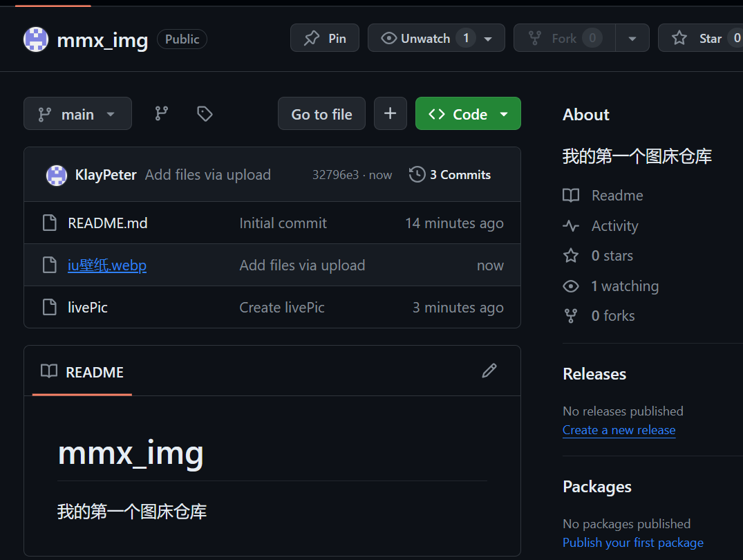Open latest commit message 'Add files via upload'
743x560 pixels.
(x=208, y=175)
